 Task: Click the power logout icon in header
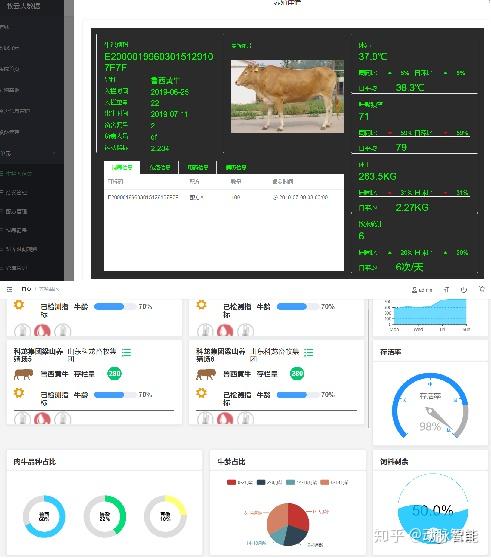point(464,290)
